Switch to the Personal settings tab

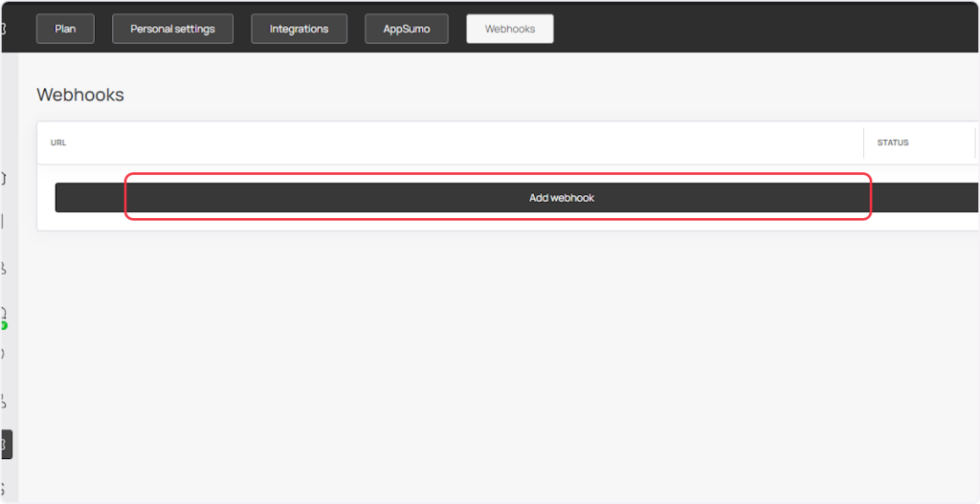172,29
